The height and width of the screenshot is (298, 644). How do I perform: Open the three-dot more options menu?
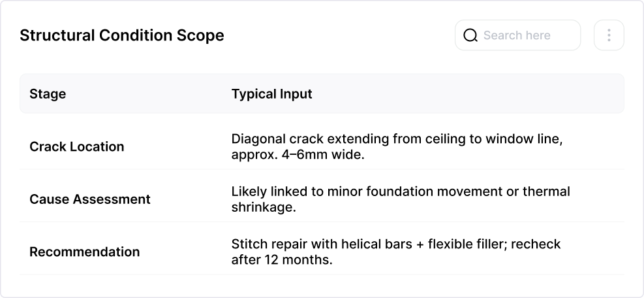[x=609, y=35]
